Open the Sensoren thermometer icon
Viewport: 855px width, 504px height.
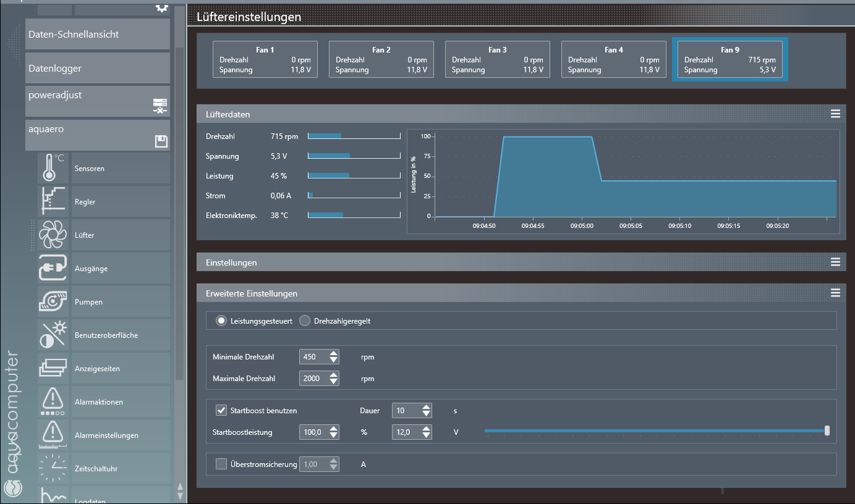(53, 168)
